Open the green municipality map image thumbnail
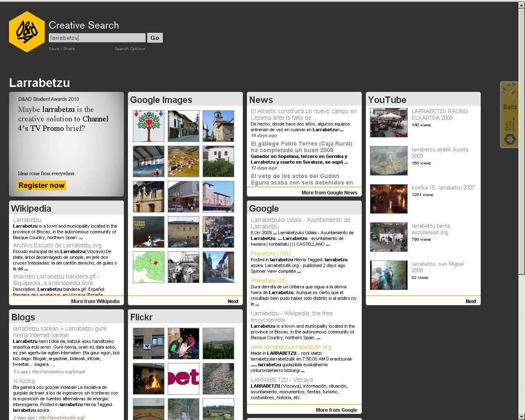Viewport: 525px width, 420px height. point(148,267)
